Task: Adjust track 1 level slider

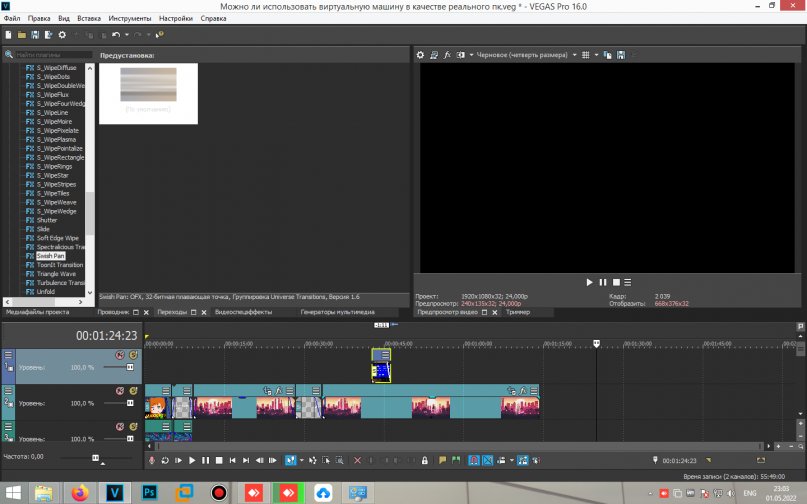Action: (x=130, y=368)
